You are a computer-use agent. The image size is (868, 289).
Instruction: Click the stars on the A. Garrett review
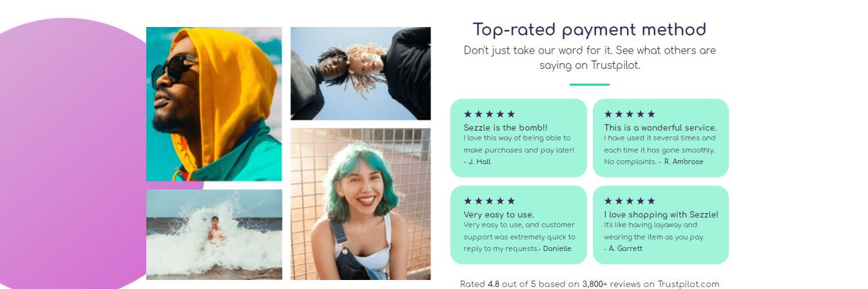[x=630, y=201]
